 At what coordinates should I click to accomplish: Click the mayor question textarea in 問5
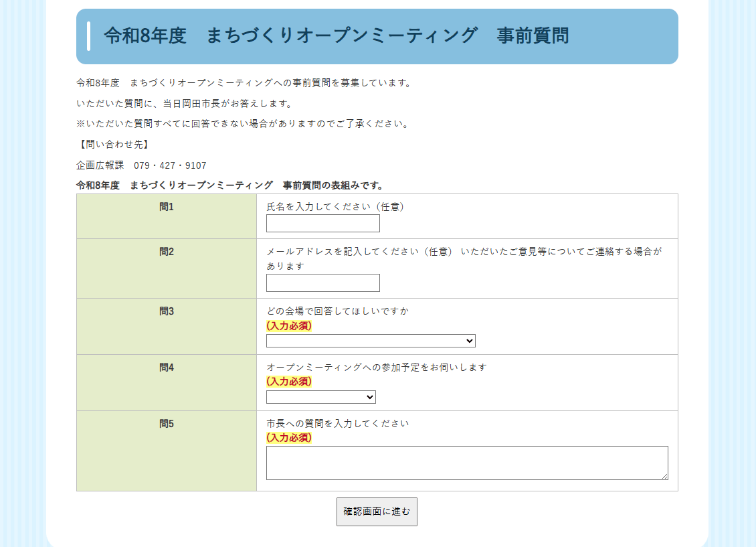tap(466, 463)
